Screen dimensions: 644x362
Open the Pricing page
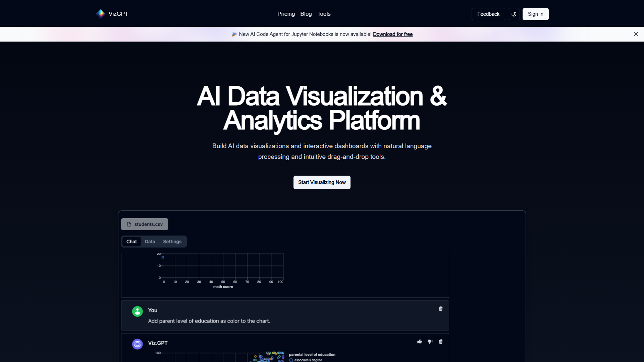click(x=286, y=14)
